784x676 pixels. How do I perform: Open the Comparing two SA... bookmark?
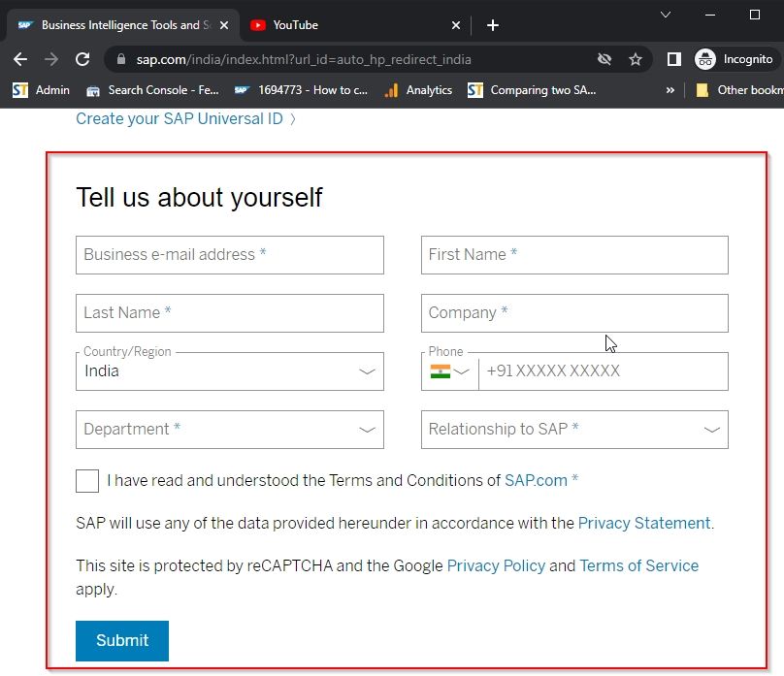coord(532,90)
